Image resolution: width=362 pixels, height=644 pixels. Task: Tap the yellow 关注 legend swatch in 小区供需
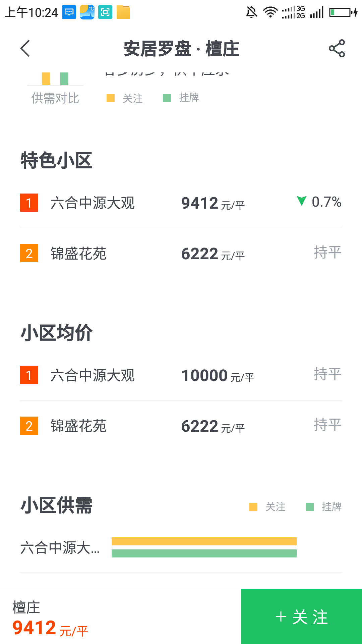253,507
